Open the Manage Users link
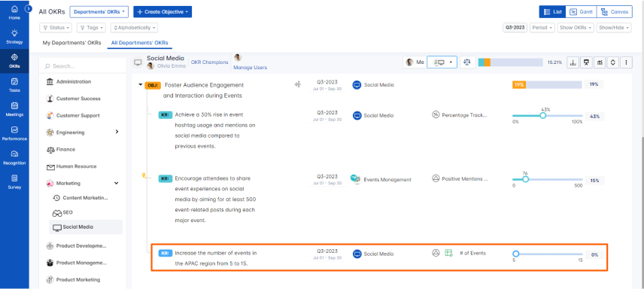644x289 pixels. [x=250, y=68]
